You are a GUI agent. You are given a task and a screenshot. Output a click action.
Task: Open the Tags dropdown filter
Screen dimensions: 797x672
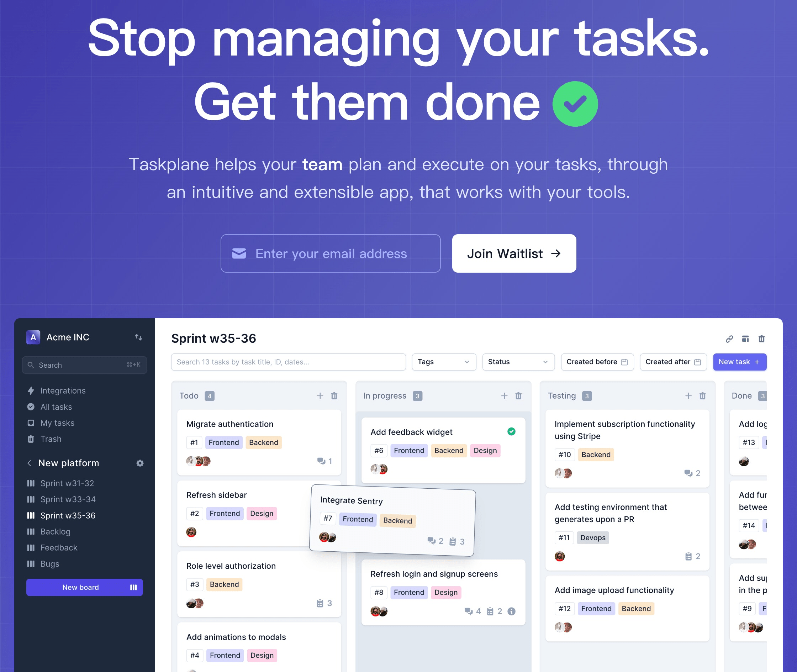click(x=443, y=362)
